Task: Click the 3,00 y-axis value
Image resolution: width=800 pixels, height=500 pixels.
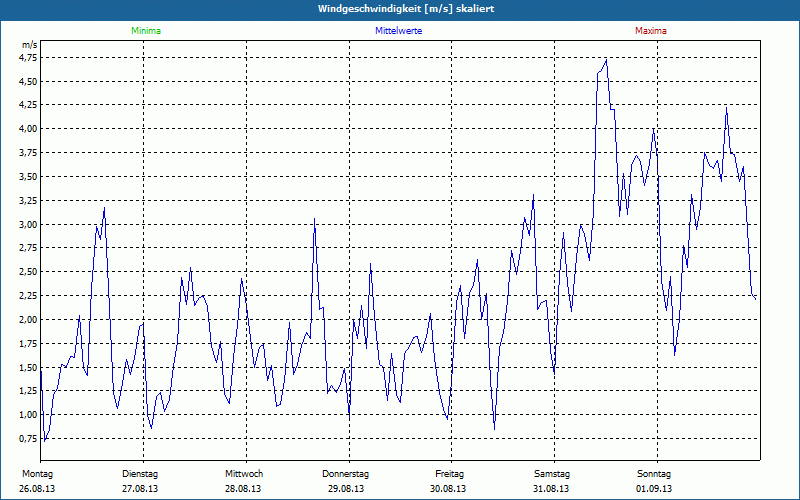Action: [x=29, y=224]
